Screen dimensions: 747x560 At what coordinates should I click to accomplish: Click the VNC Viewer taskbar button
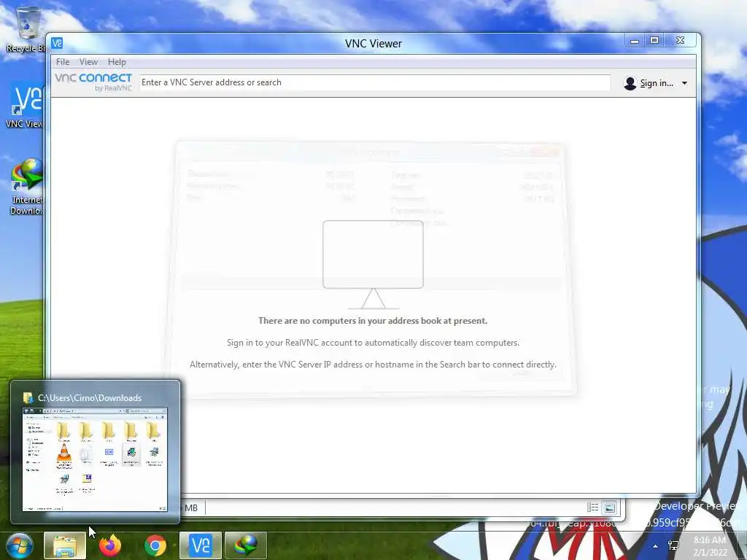(x=201, y=545)
